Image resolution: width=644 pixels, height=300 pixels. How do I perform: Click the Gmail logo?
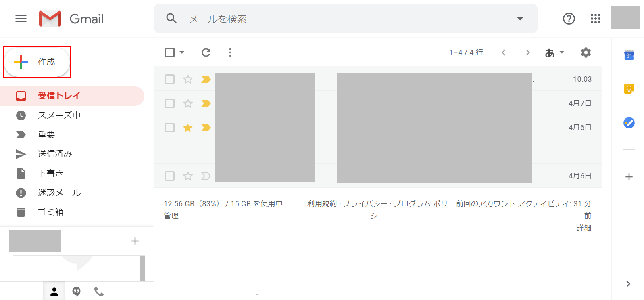tap(71, 19)
